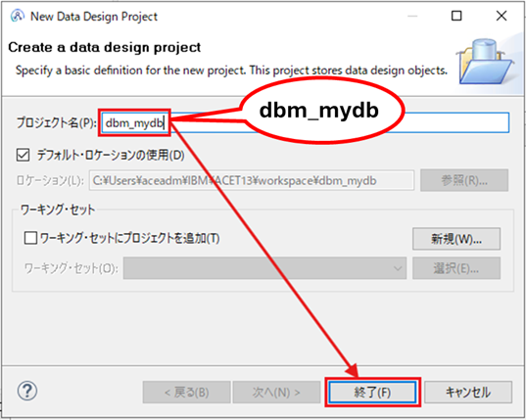Click the dbm_mydb callout bubble
The width and height of the screenshot is (526, 420).
tap(319, 111)
